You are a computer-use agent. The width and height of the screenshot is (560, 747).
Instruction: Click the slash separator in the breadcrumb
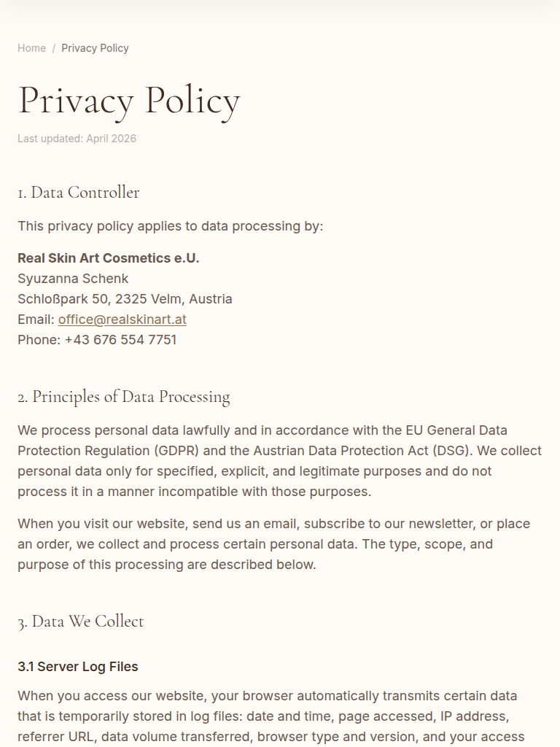click(x=54, y=48)
